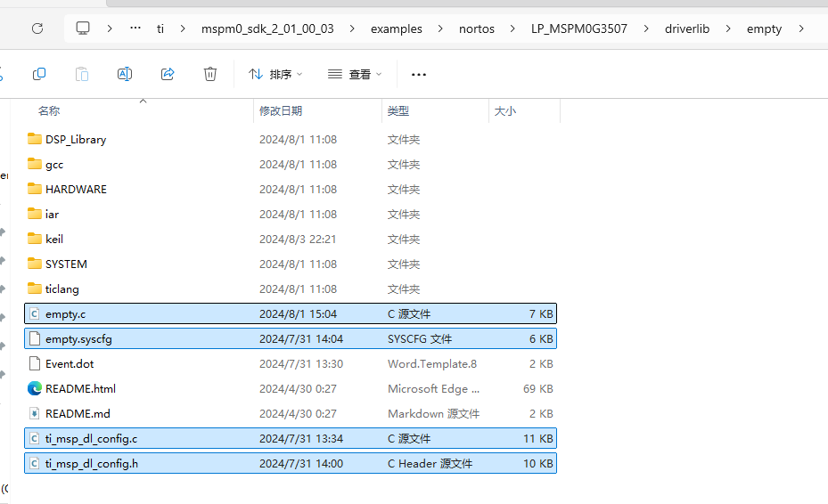This screenshot has width=828, height=504.
Task: Select the HARDWARE folder name
Action: click(x=76, y=189)
